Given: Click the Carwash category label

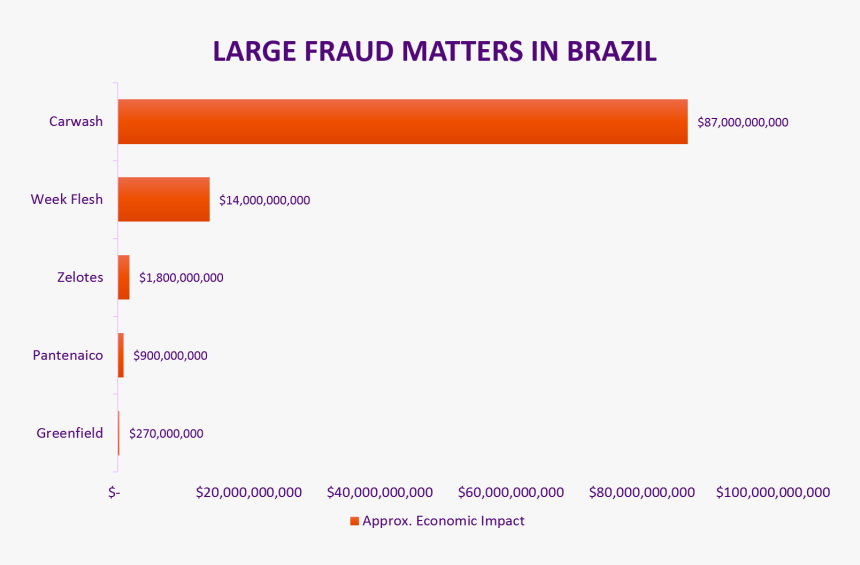Looking at the screenshot, I should click(76, 122).
